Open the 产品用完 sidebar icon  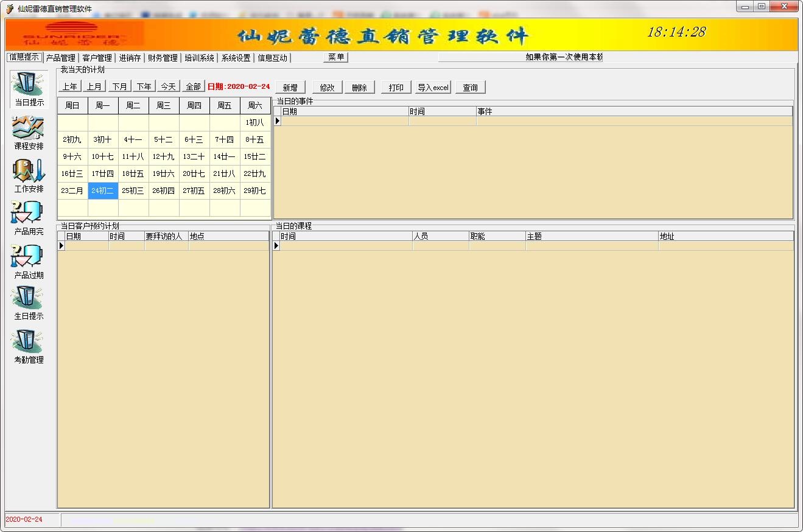[28, 218]
